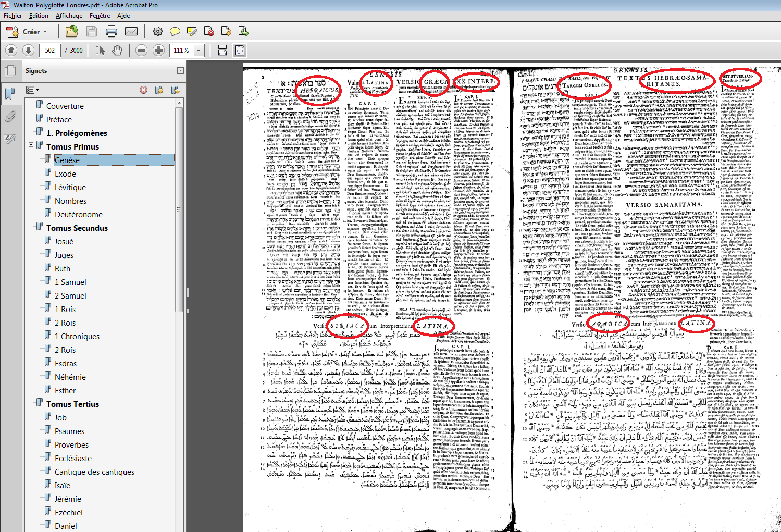
Task: Open the Préface bookmark
Action: tap(59, 120)
